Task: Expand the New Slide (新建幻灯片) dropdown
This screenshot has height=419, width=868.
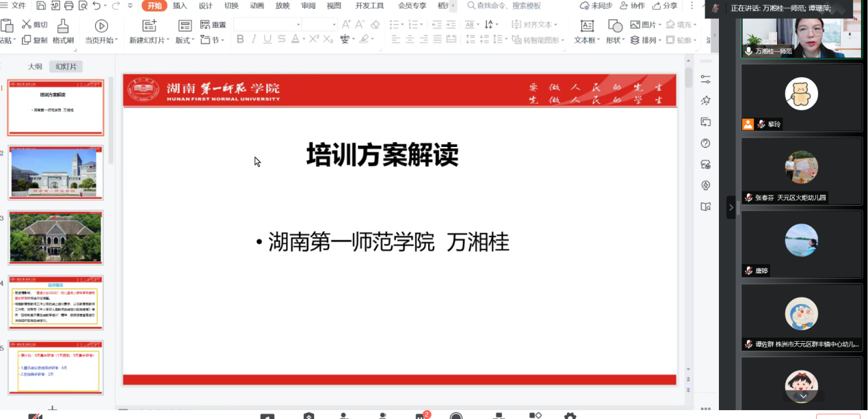Action: coord(168,40)
